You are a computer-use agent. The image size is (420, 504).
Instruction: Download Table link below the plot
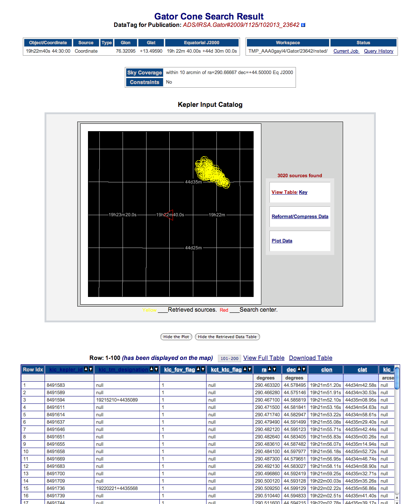coord(311,358)
